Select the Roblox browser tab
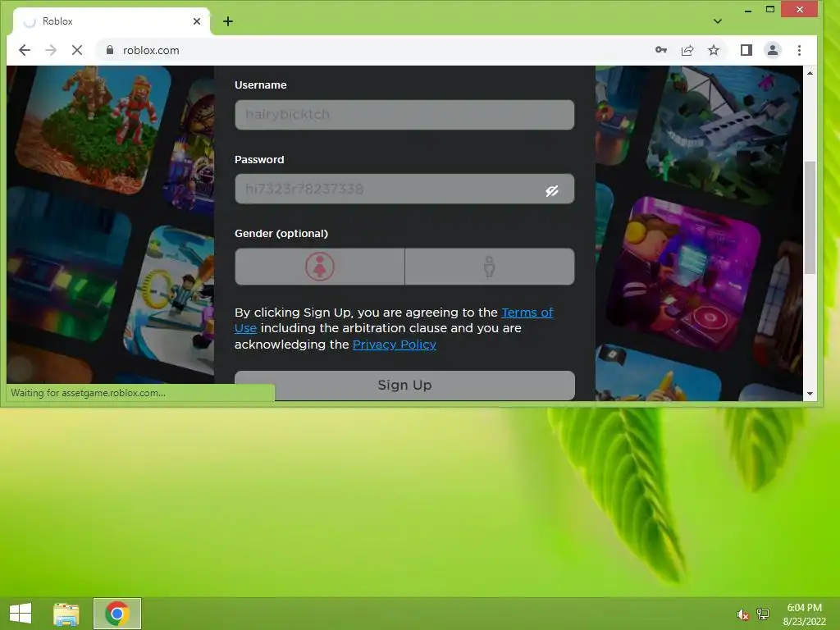Image resolution: width=840 pixels, height=630 pixels. tap(112, 21)
